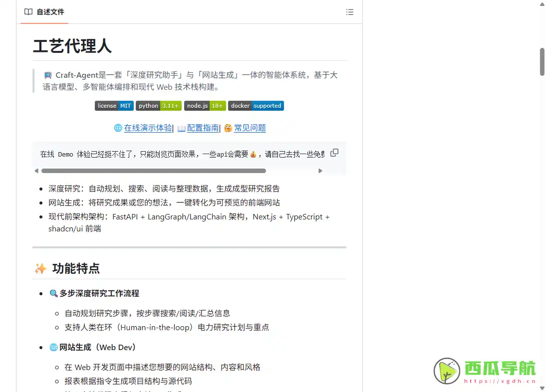546x392 pixels.
Task: Click the face emoji before 常见问题
Action: [x=228, y=128]
